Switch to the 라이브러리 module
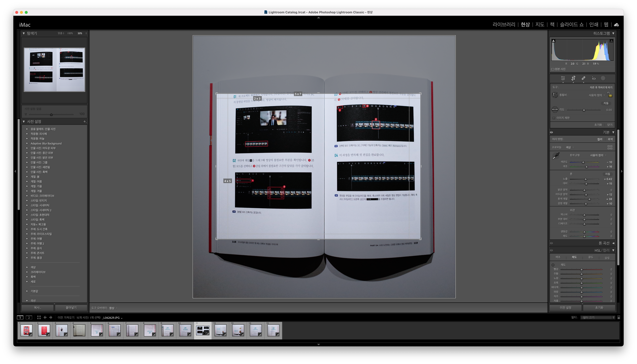Image resolution: width=637 pixels, height=364 pixels. tap(504, 25)
